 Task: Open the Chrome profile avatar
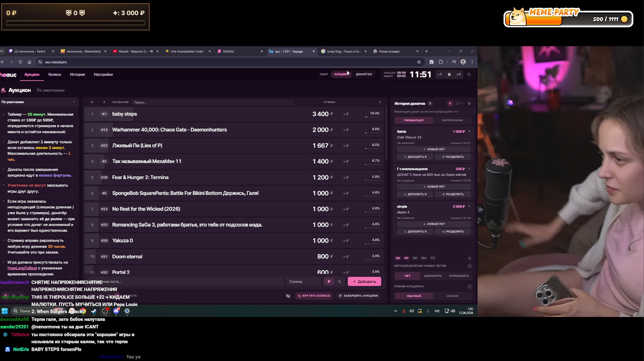pos(463,62)
